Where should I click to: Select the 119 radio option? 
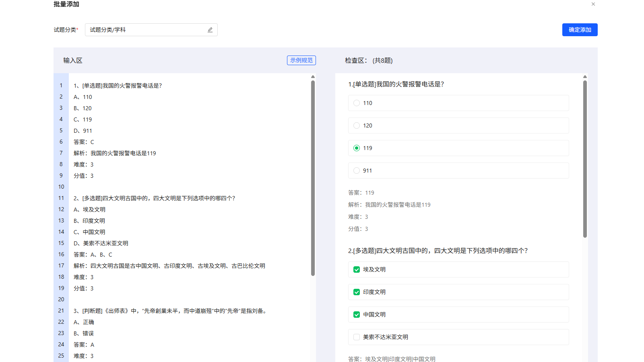(357, 148)
